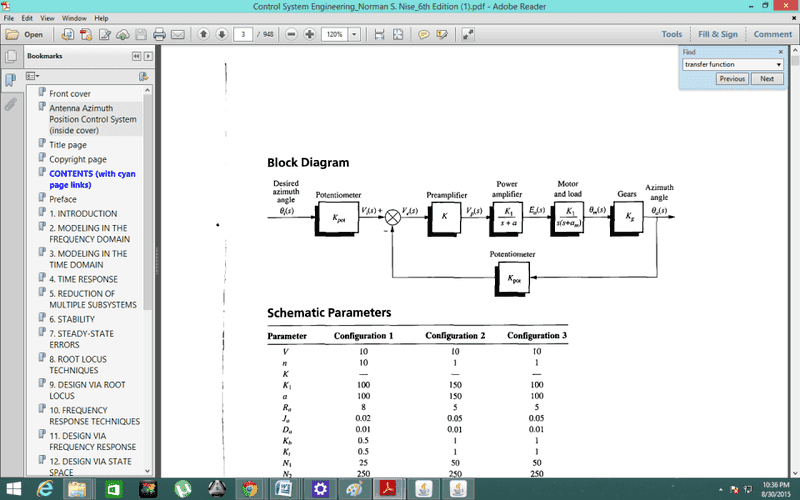This screenshot has height=500, width=800.
Task: Open the Find options dropdown arrow
Action: point(776,64)
